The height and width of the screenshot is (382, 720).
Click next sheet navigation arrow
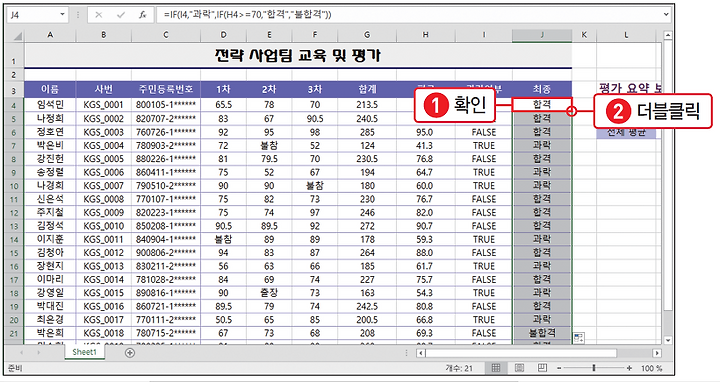coord(39,353)
